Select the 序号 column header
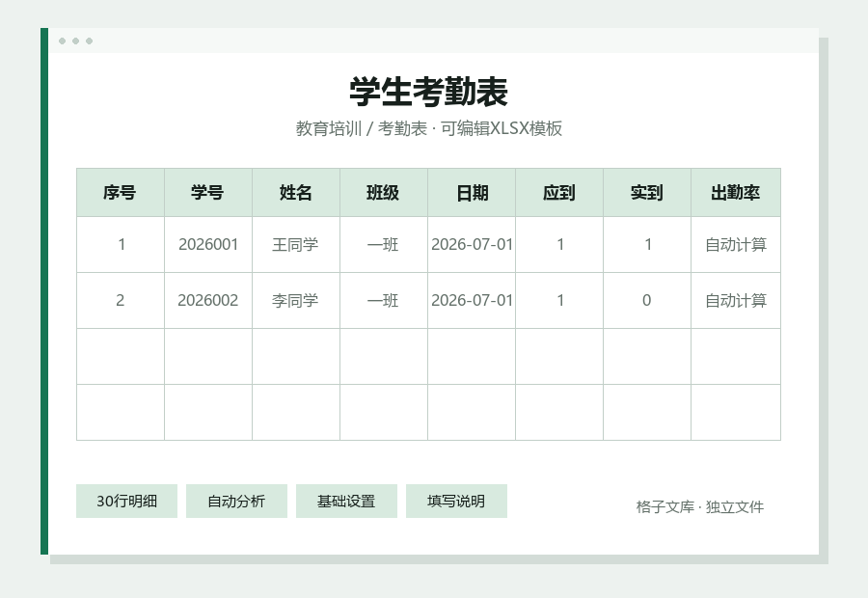Image resolution: width=868 pixels, height=598 pixels. [x=121, y=193]
